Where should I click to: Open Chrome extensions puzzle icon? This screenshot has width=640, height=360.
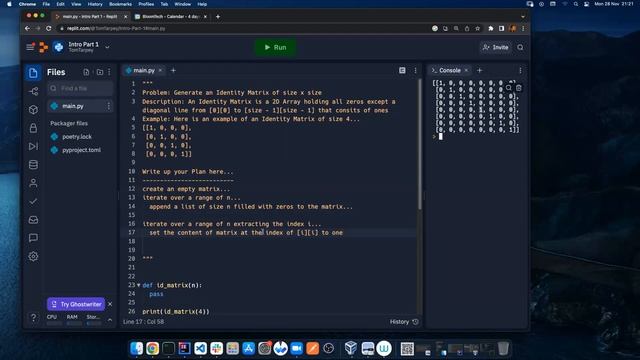pyautogui.click(x=491, y=28)
